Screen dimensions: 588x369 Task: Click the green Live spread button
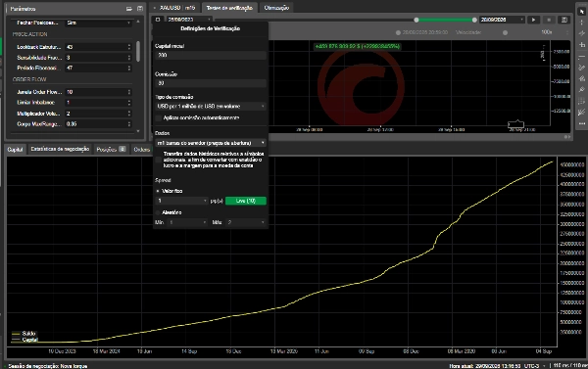(246, 201)
